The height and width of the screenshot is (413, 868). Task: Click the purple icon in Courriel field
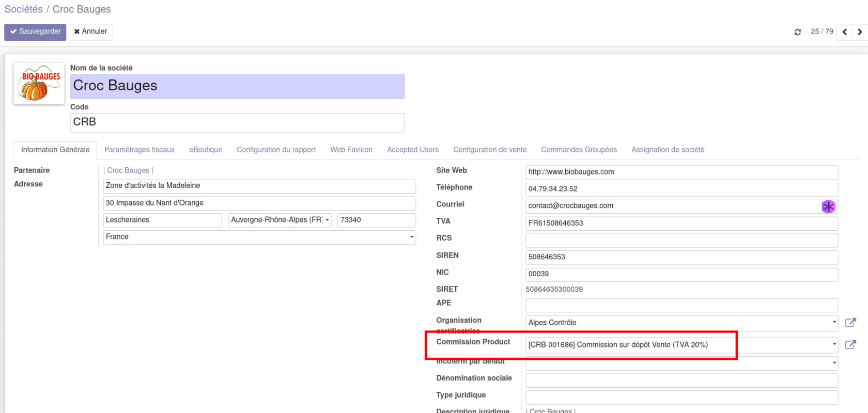pyautogui.click(x=828, y=206)
